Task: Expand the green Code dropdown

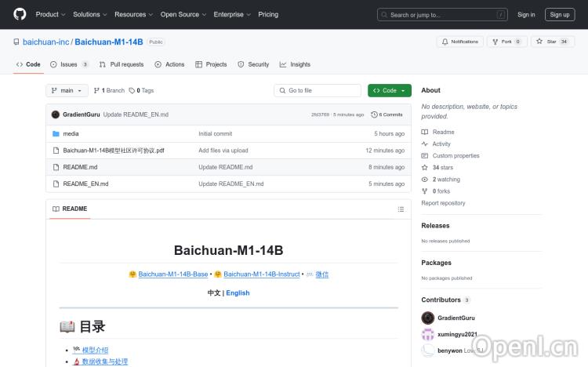Action: point(390,90)
